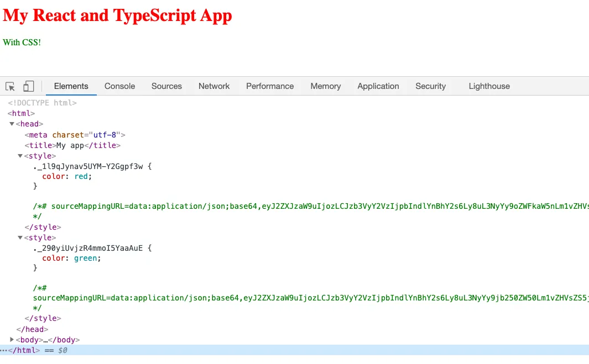Open the Security panel

[x=430, y=86]
